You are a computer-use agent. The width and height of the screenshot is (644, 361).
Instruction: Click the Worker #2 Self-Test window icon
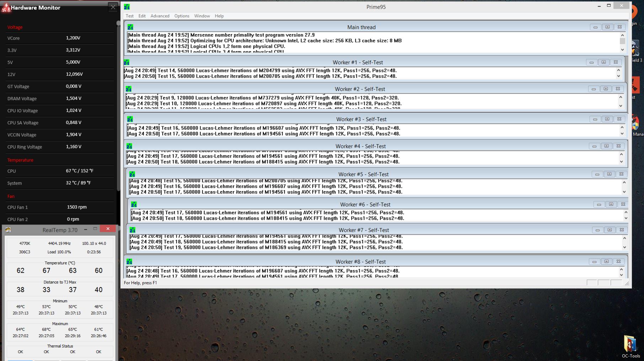(129, 89)
